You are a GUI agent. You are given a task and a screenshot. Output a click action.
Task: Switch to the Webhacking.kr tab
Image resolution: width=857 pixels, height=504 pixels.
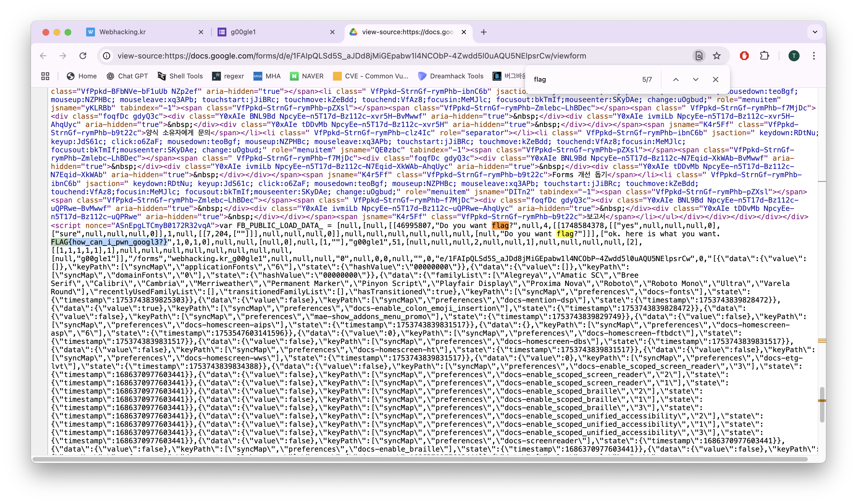click(122, 32)
